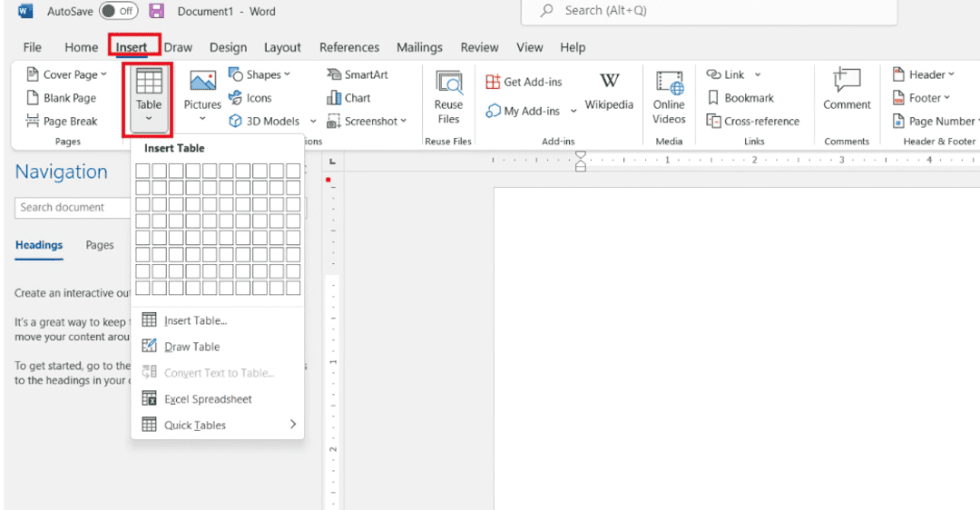Open the Shapes gallery
Viewport: 980px width, 510px height.
(259, 74)
